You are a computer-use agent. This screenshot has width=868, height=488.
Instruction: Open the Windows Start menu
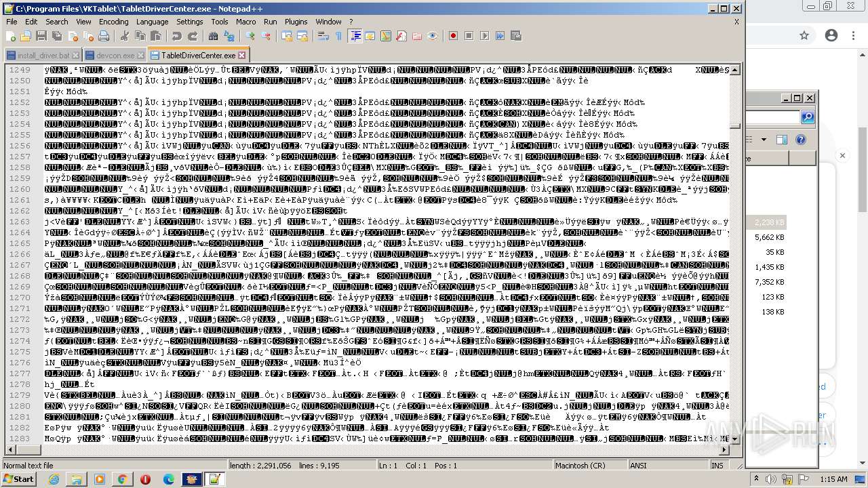[x=18, y=479]
